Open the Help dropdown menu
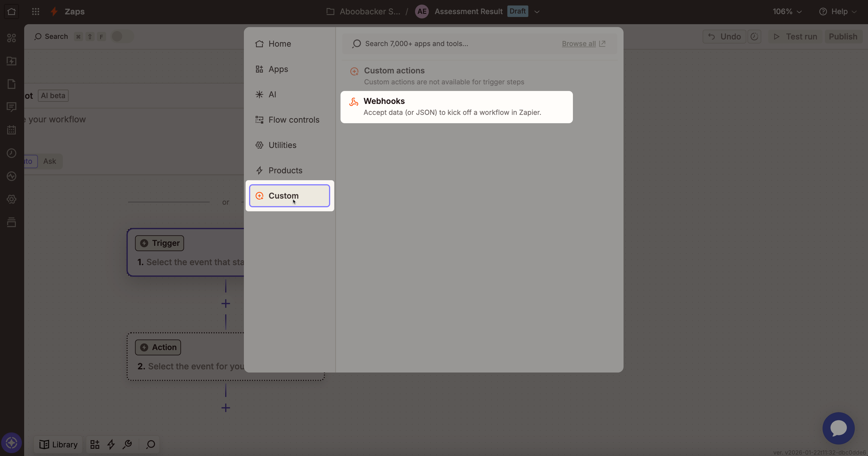The height and width of the screenshot is (456, 868). coord(838,12)
